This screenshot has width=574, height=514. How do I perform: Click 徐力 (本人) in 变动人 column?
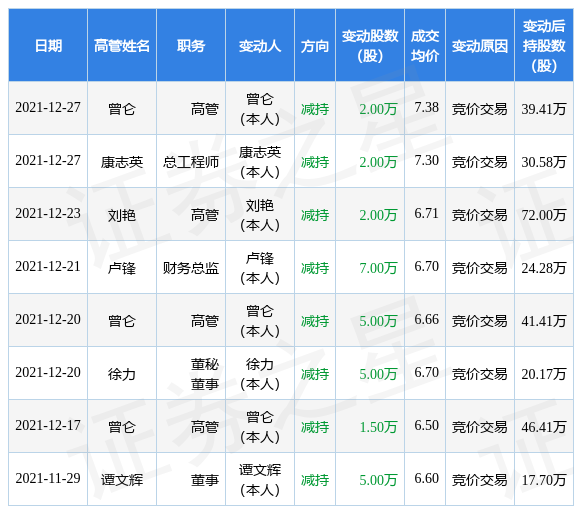click(260, 374)
